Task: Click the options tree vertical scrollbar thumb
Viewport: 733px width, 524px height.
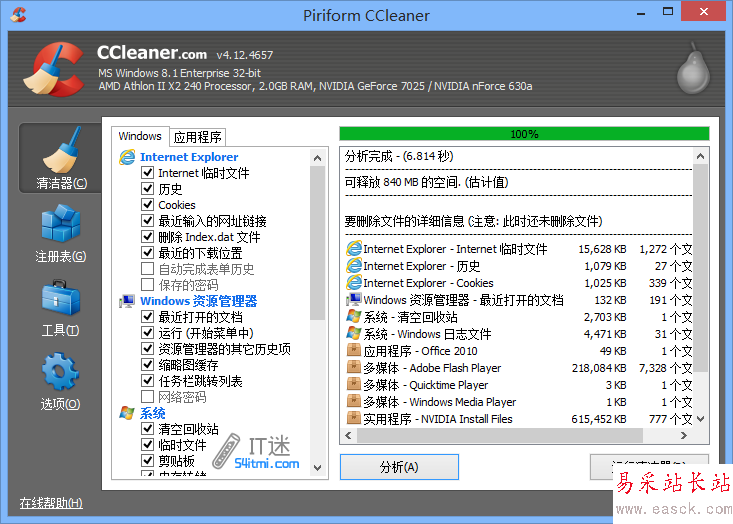Action: click(x=317, y=243)
